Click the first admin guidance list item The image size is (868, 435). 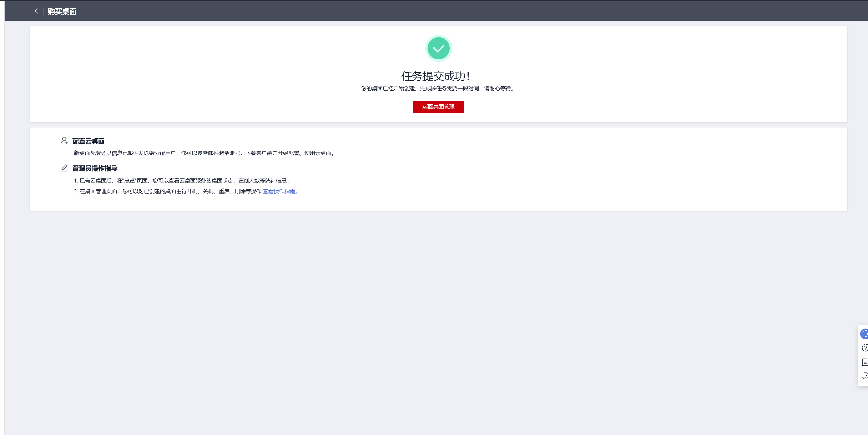tap(182, 181)
